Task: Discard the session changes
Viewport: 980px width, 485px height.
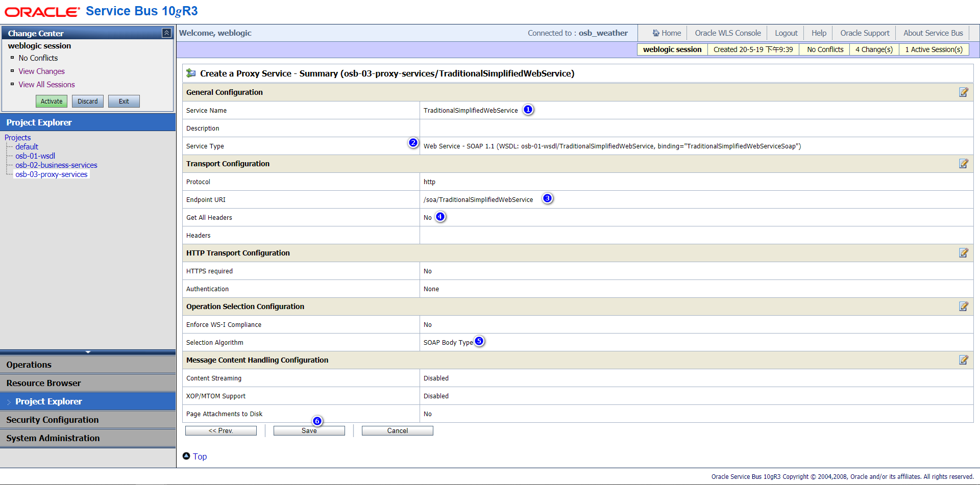Action: (x=88, y=101)
